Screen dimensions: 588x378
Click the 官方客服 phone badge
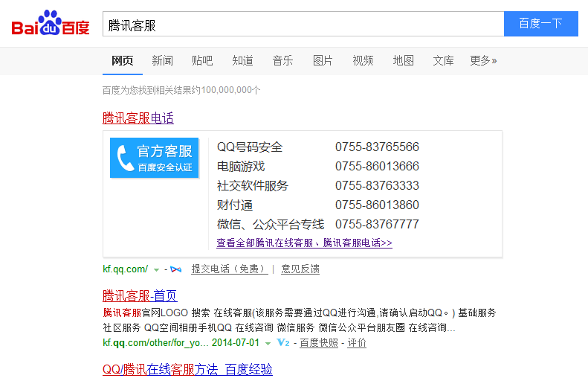tap(154, 158)
